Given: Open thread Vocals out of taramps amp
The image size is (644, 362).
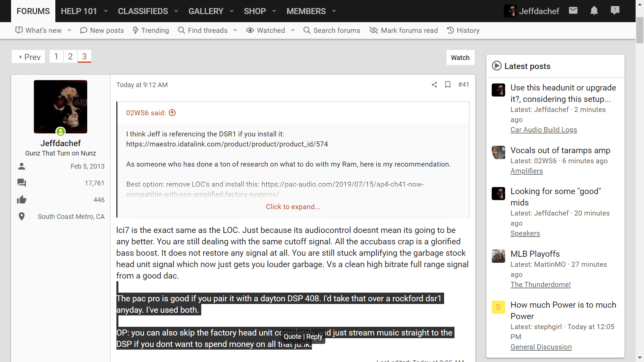Looking at the screenshot, I should pyautogui.click(x=560, y=150).
